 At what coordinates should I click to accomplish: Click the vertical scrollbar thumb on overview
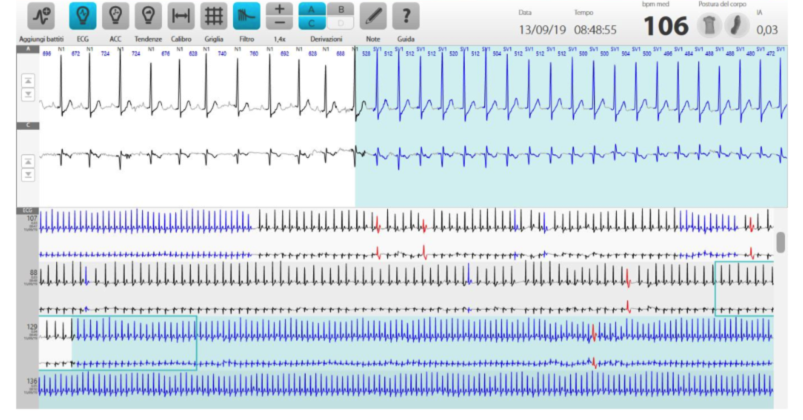780,242
